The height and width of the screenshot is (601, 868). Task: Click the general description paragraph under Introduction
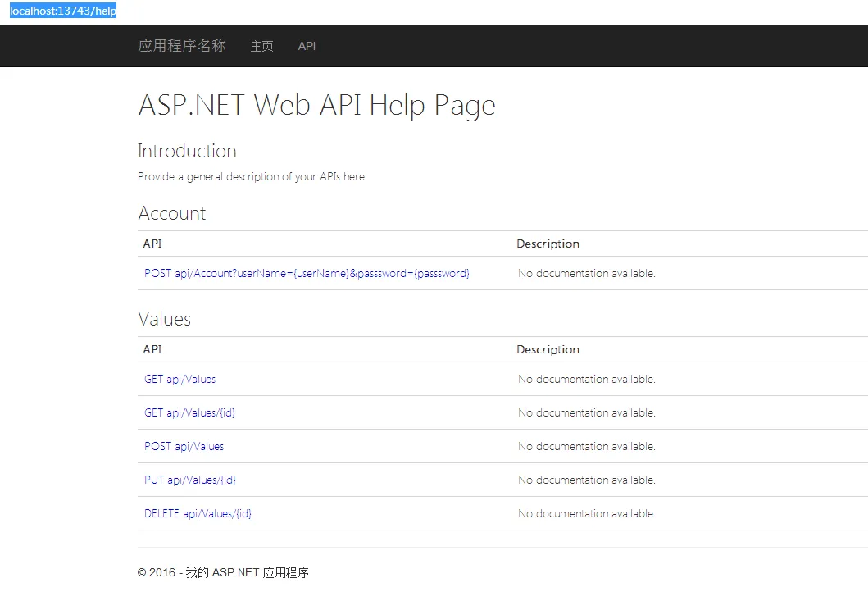pos(252,176)
